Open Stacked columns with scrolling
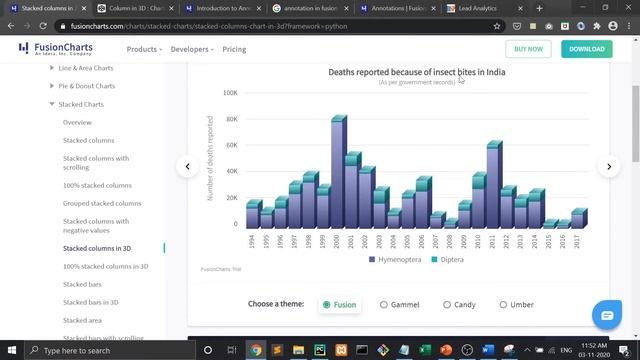This screenshot has height=360, width=640. tap(96, 163)
